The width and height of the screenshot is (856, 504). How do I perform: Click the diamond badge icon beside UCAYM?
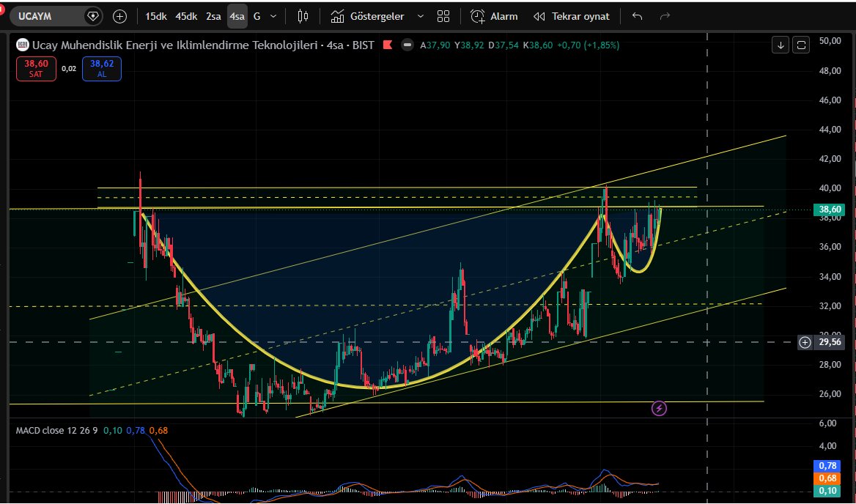(93, 16)
